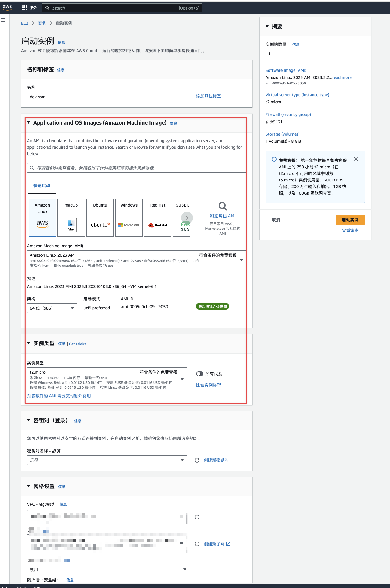Click 创建新密钥对 link

(216, 460)
